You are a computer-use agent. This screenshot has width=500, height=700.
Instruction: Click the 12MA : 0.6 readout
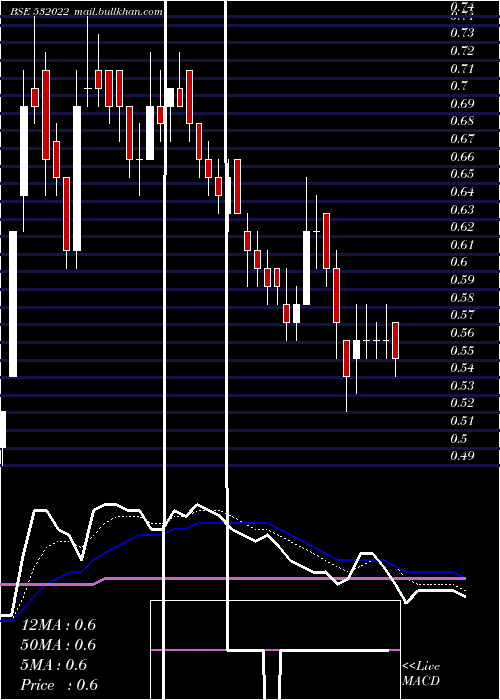(x=58, y=625)
